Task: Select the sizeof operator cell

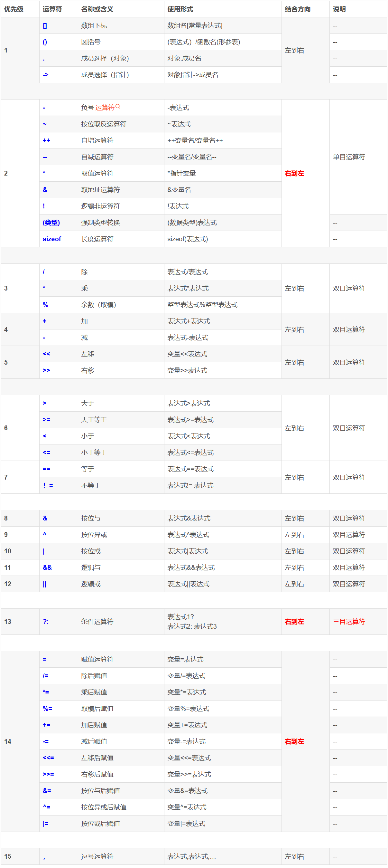Action: click(x=59, y=239)
